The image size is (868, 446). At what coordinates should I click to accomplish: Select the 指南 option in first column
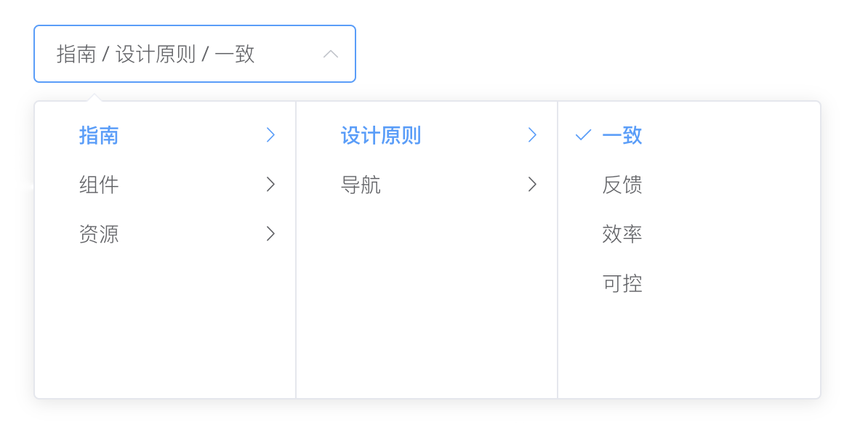coord(99,136)
